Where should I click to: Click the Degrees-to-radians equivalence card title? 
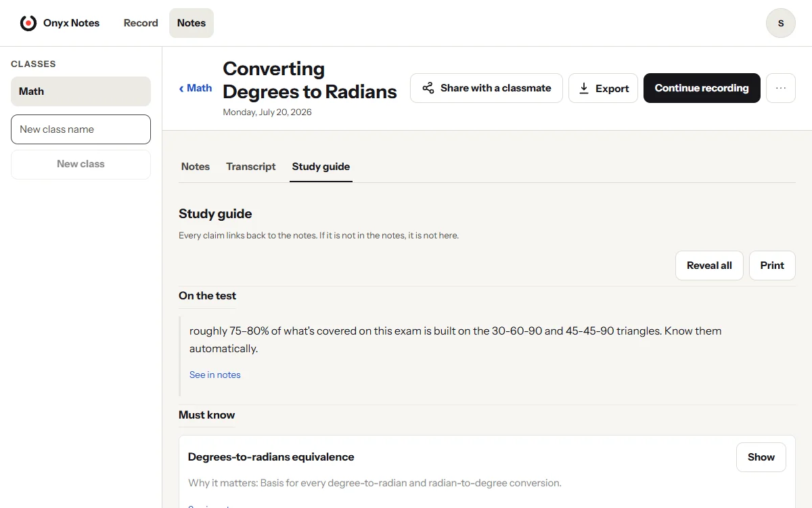click(271, 457)
